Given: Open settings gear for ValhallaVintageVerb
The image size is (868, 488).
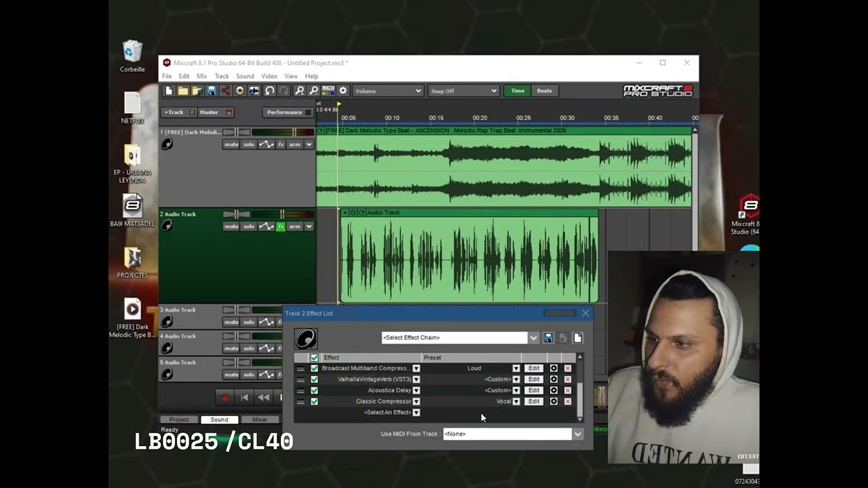Looking at the screenshot, I should [553, 380].
